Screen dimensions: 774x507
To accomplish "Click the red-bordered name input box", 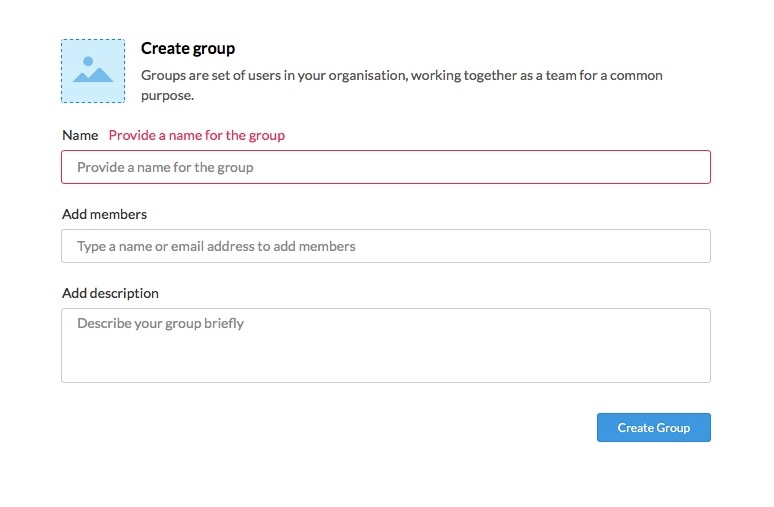I will pyautogui.click(x=386, y=167).
